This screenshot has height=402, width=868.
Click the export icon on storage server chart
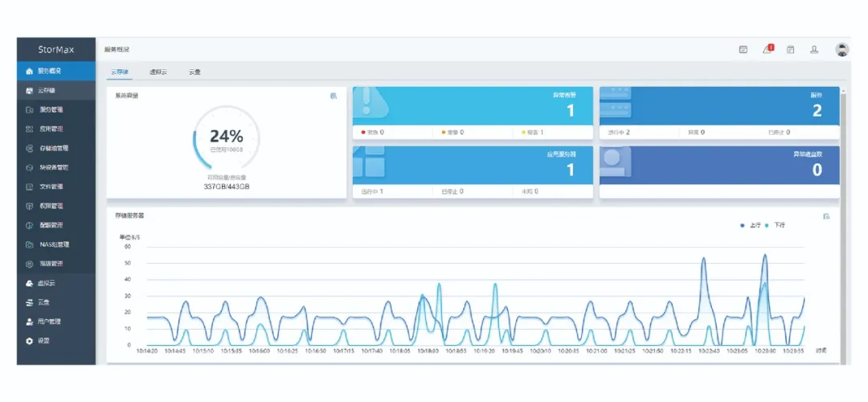(826, 216)
